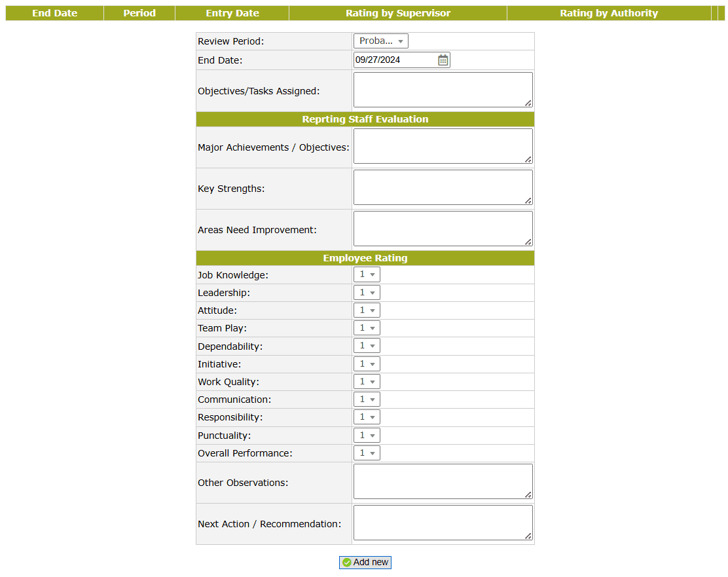Open the Dependability rating dropdown
This screenshot has width=728, height=577.
(367, 346)
